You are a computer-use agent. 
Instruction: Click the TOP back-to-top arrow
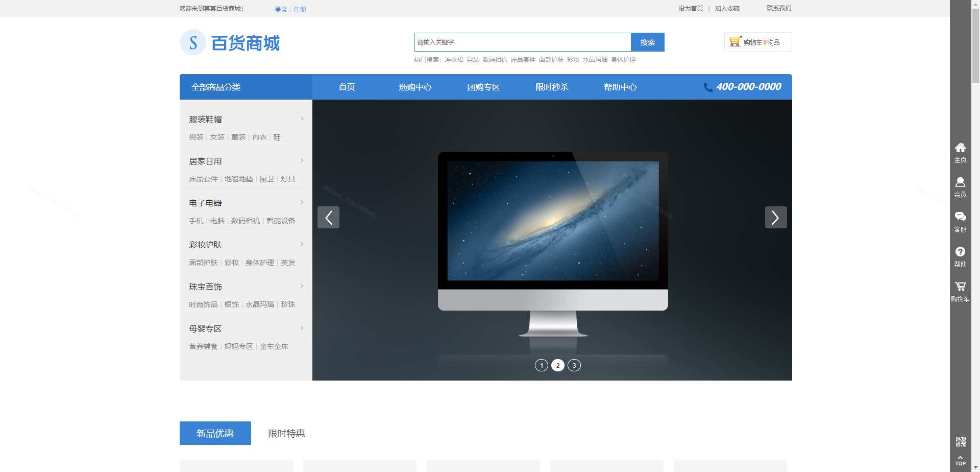tap(961, 460)
